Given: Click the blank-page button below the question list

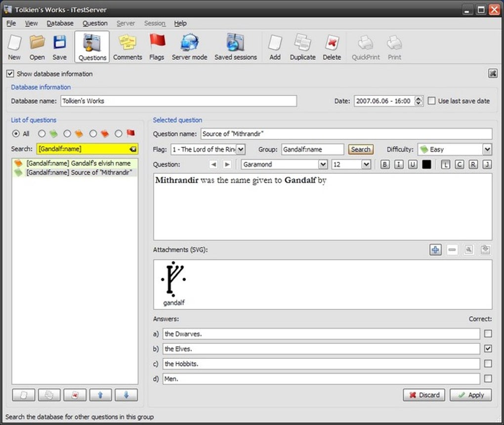Looking at the screenshot, I should tap(23, 395).
